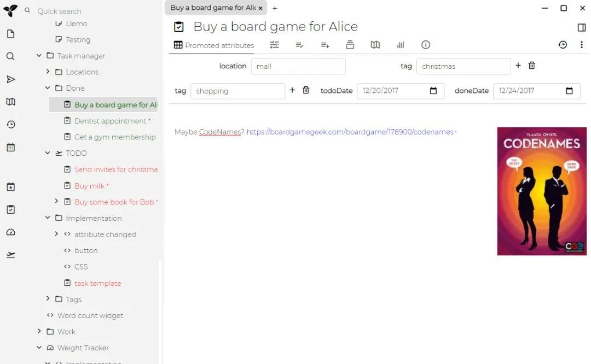Open the CSS code note

pos(81,267)
